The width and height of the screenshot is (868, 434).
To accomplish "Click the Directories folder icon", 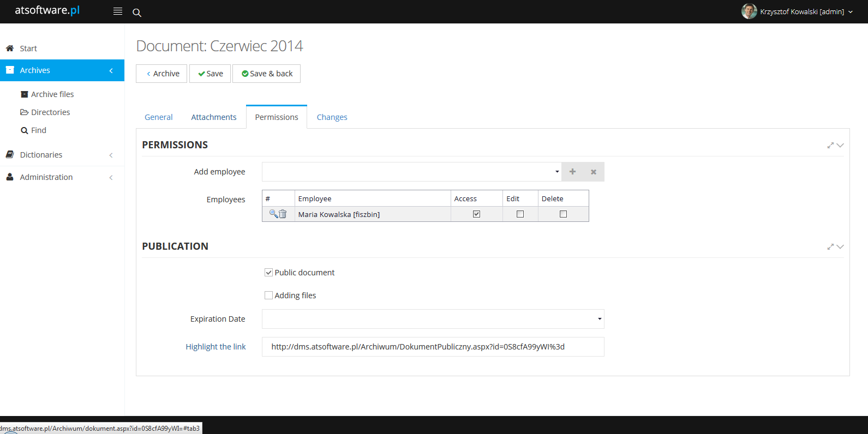I will (x=24, y=112).
